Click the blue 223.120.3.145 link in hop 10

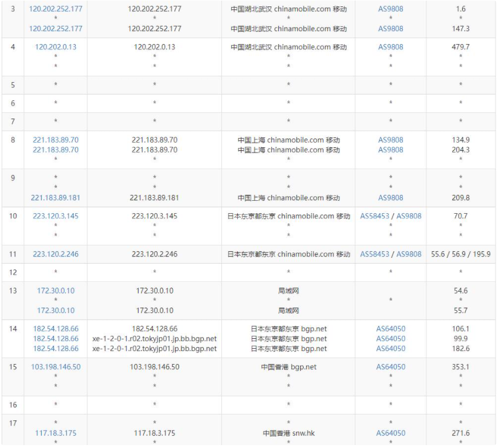(x=56, y=216)
